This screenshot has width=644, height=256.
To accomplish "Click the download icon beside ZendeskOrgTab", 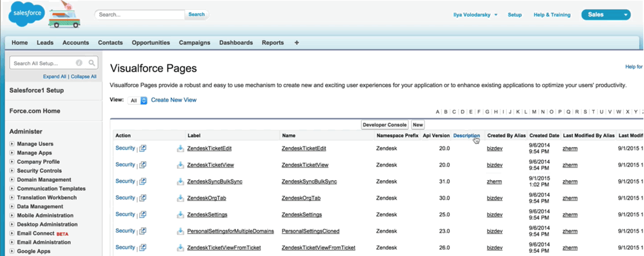I will point(181,198).
